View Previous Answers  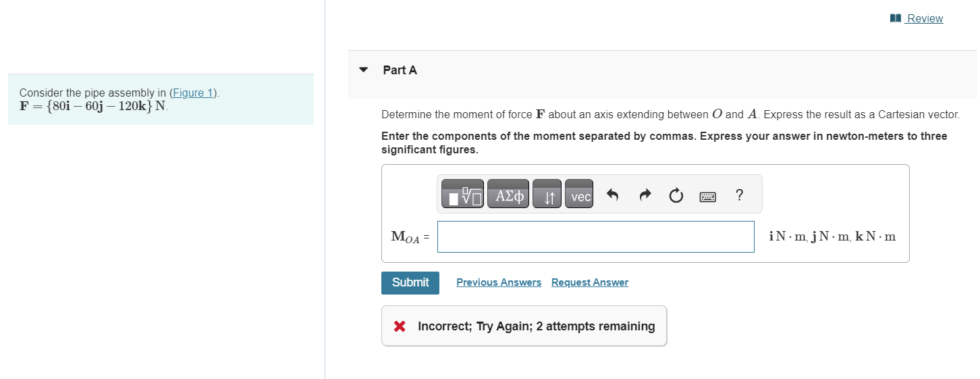tap(499, 282)
